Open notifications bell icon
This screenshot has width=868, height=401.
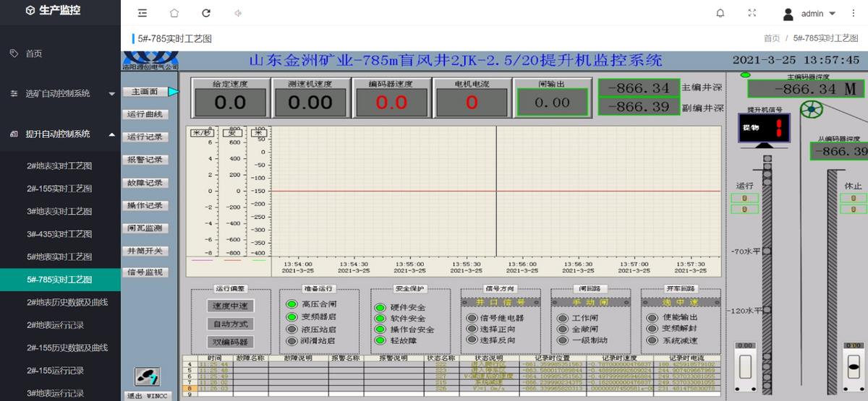[720, 13]
